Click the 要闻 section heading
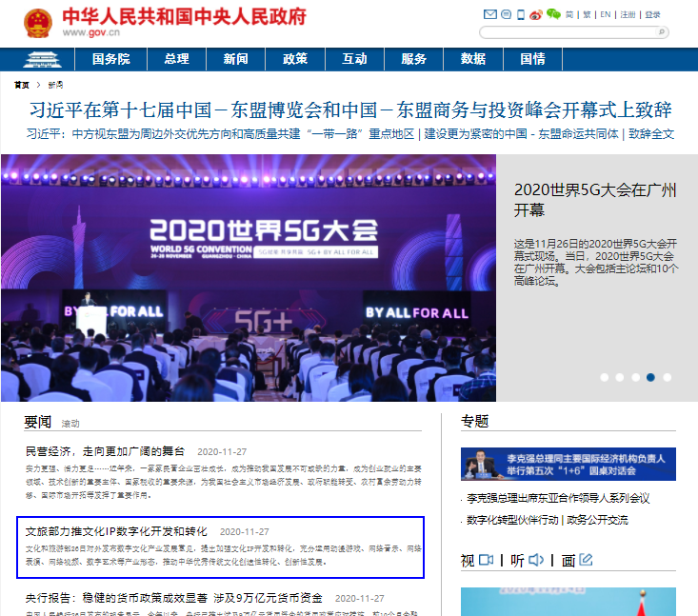698x616 pixels. click(x=38, y=422)
